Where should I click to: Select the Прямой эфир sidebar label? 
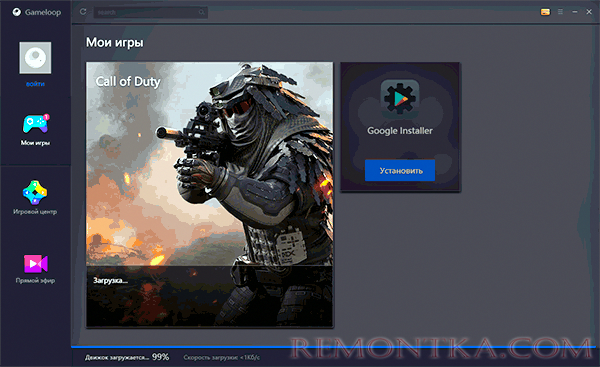[35, 281]
